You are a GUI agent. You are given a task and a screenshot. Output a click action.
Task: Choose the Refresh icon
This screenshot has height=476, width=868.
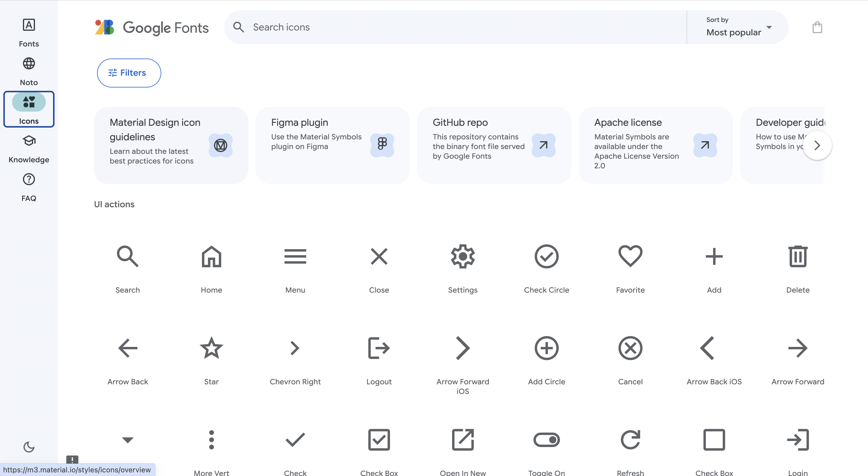click(630, 440)
